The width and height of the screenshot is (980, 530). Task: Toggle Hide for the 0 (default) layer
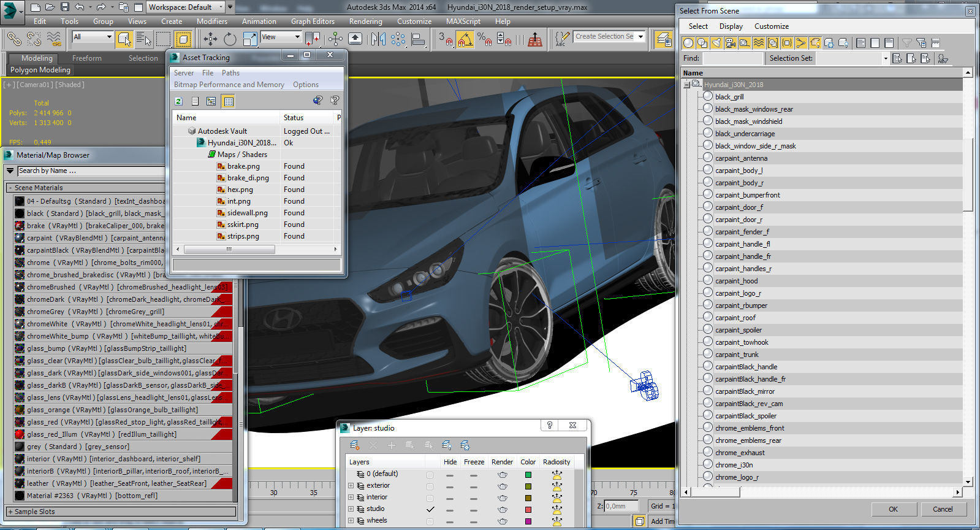pos(450,475)
